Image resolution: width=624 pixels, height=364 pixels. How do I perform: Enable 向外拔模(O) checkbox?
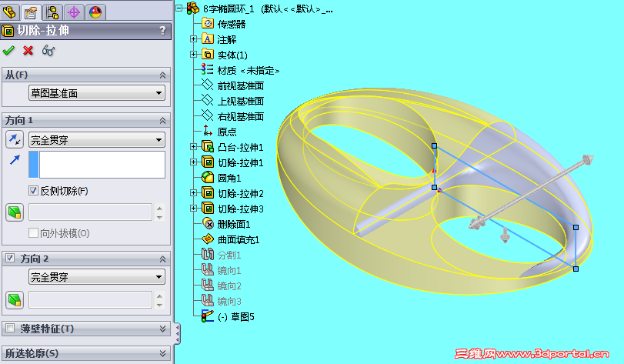pos(33,232)
